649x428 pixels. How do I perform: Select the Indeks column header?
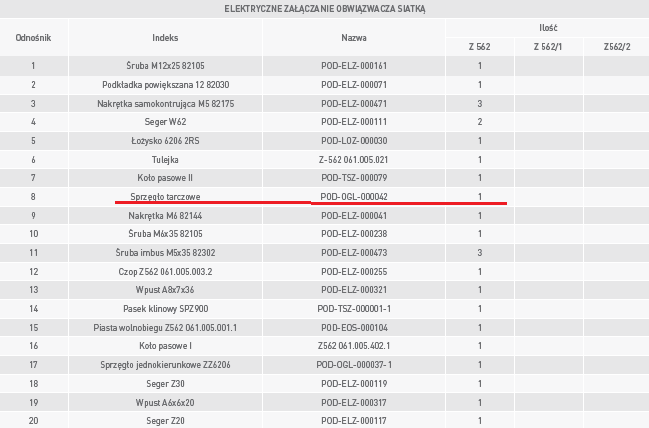[x=165, y=37]
